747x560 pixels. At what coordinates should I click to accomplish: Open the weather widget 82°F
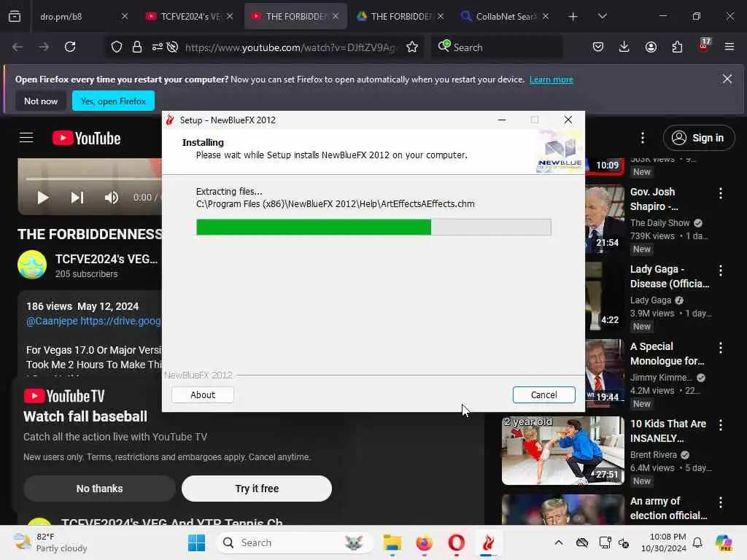[x=50, y=542]
